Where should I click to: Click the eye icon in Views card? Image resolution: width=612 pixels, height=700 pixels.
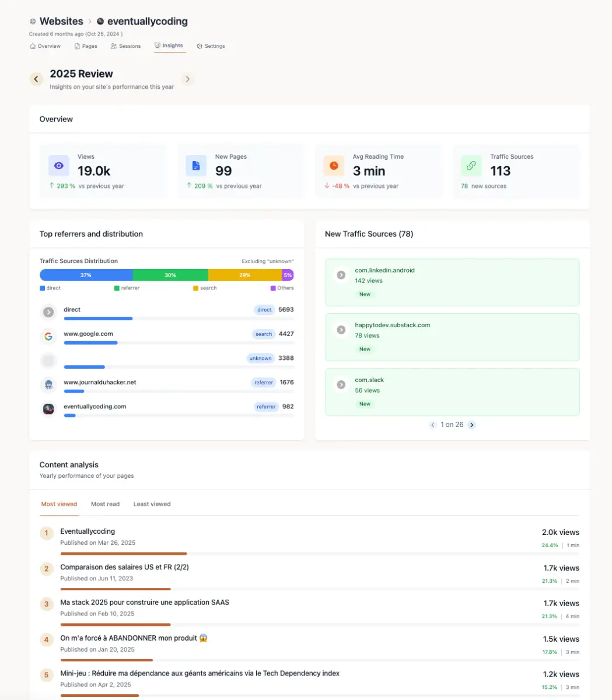pyautogui.click(x=58, y=166)
